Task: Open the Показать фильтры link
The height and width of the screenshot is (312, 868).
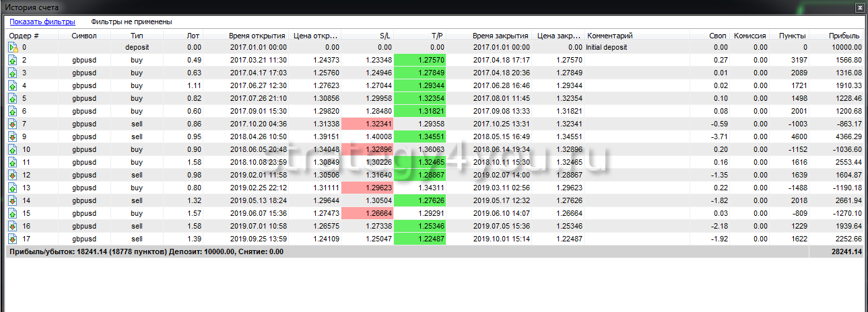Action: click(x=42, y=22)
